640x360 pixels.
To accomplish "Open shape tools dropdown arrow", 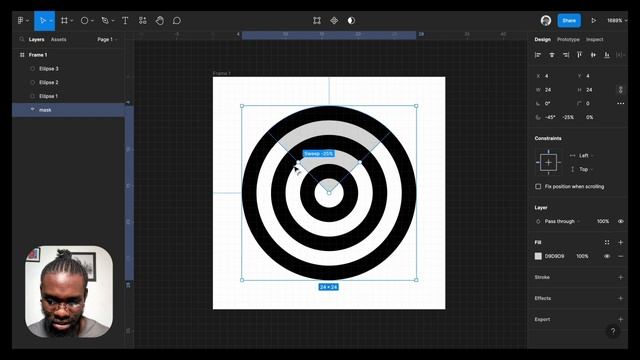I will point(92,21).
